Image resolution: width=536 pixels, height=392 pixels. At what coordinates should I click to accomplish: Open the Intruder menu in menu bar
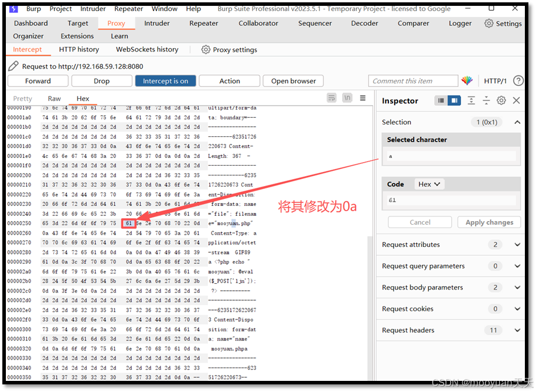93,9
